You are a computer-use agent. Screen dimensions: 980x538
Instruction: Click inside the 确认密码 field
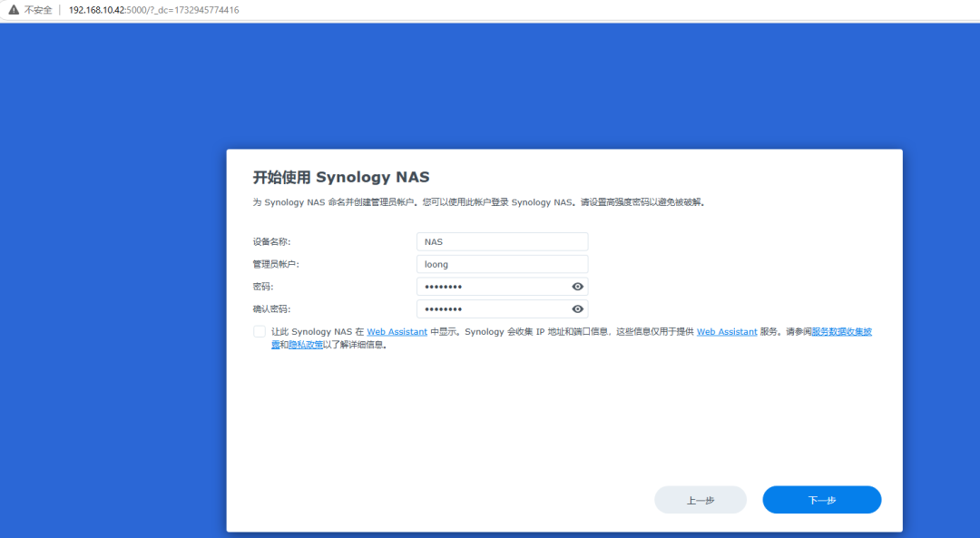pyautogui.click(x=490, y=309)
